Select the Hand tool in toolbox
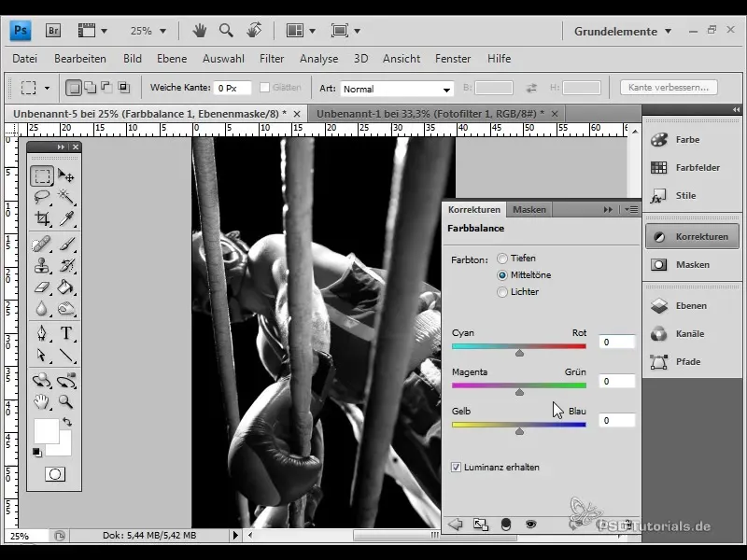 coord(42,402)
